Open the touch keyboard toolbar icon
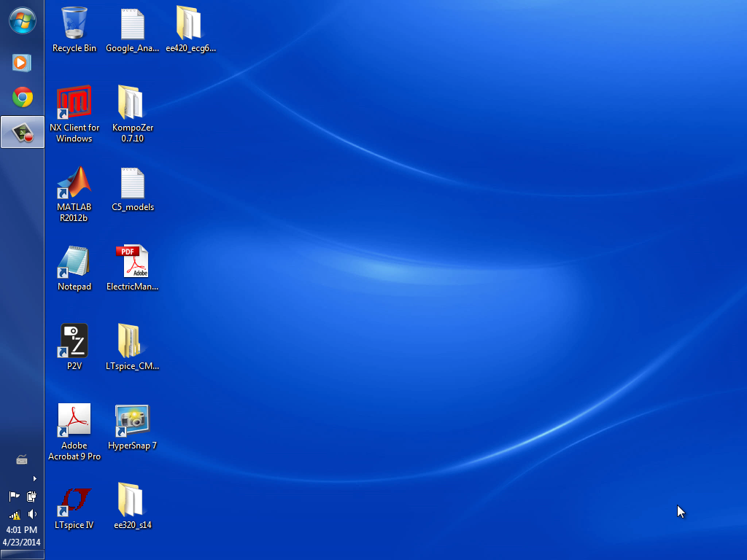 [22, 459]
